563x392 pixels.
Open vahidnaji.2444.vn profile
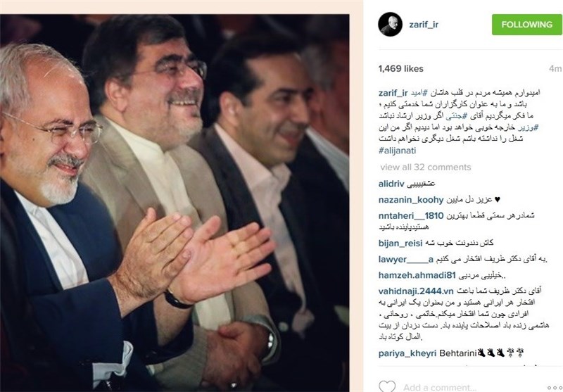coord(416,291)
